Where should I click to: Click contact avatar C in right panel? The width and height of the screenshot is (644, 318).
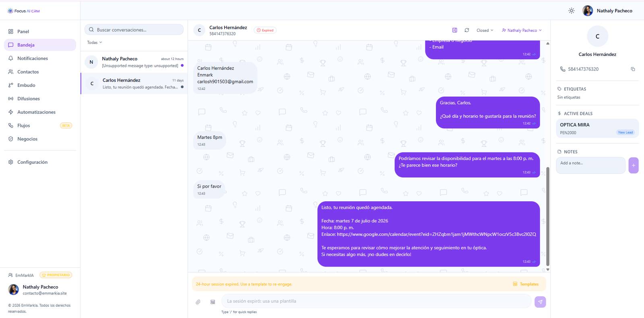597,36
